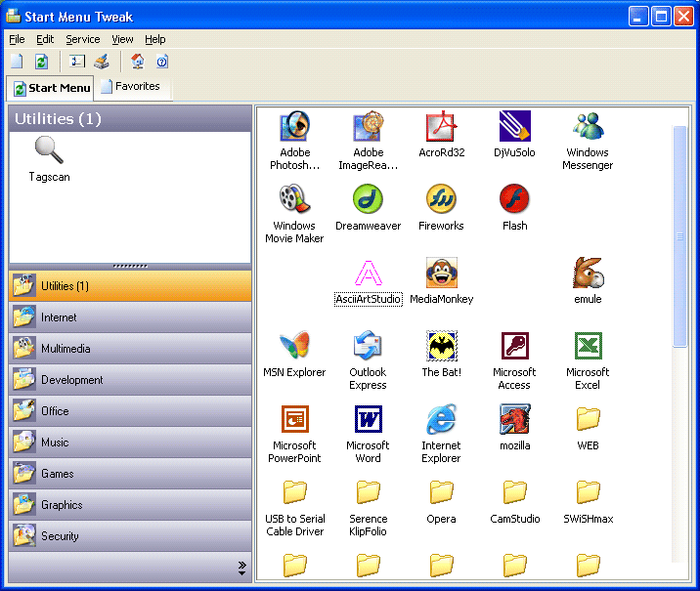Image resolution: width=700 pixels, height=591 pixels.
Task: Click the new blank page toolbar icon
Action: pos(18,62)
